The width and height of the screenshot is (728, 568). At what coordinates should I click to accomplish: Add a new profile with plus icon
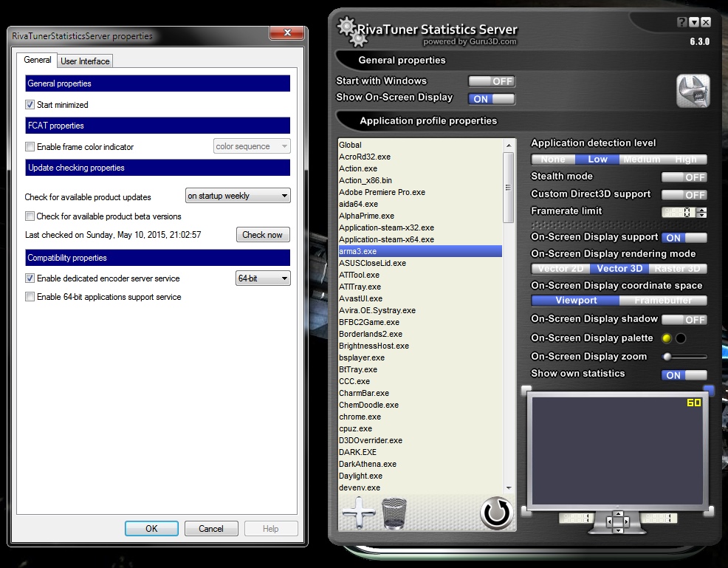point(358,513)
